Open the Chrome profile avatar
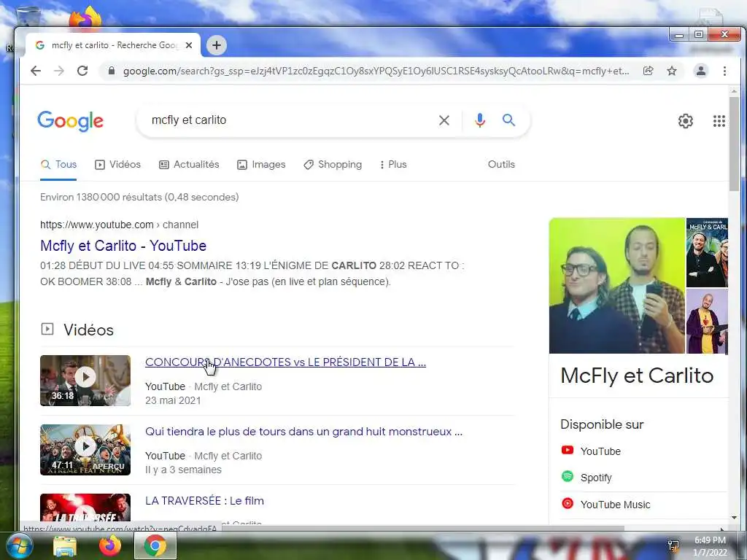 (701, 71)
